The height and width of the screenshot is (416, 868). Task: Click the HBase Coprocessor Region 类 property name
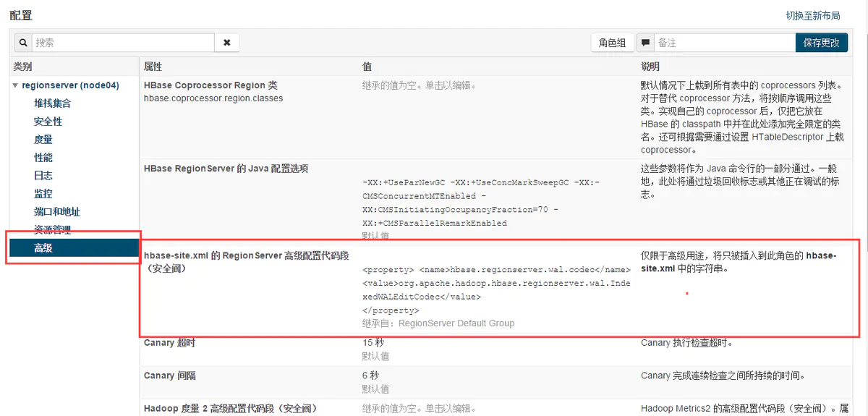tap(210, 85)
